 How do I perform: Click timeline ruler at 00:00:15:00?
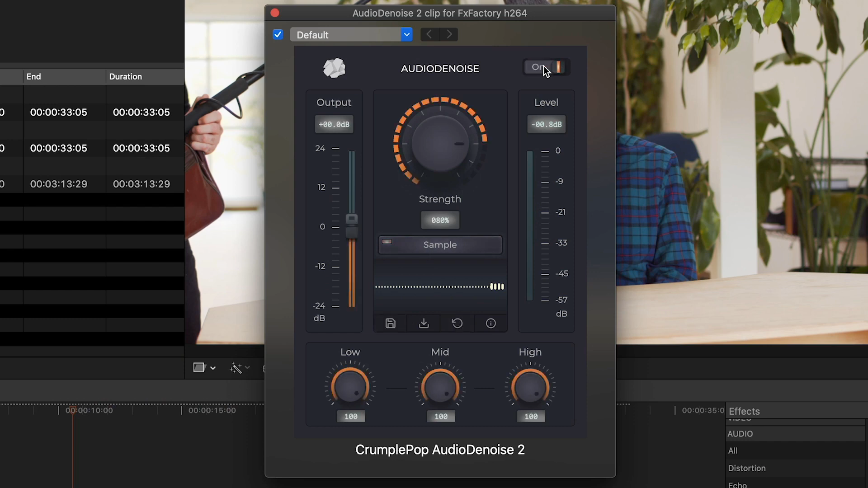212,410
